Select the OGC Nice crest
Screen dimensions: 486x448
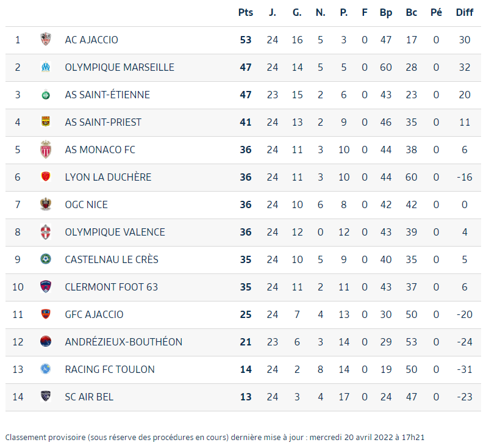pyautogui.click(x=46, y=204)
